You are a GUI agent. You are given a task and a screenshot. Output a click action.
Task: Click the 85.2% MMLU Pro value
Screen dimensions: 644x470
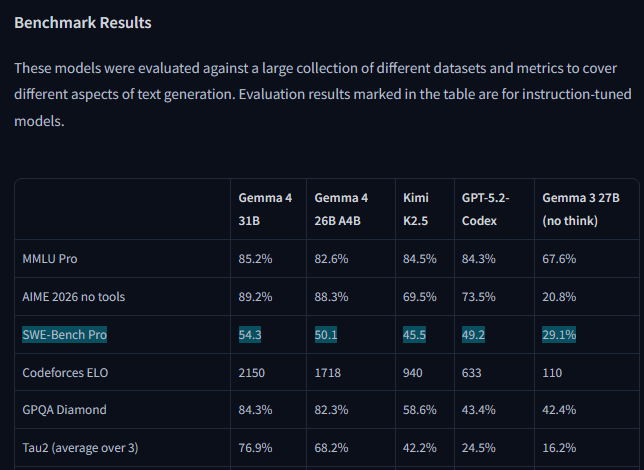tap(255, 259)
